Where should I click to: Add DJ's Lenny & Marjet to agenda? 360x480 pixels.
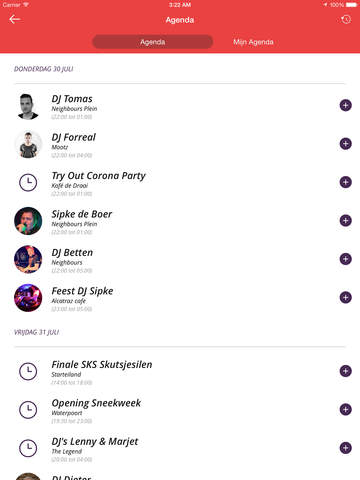pos(346,448)
